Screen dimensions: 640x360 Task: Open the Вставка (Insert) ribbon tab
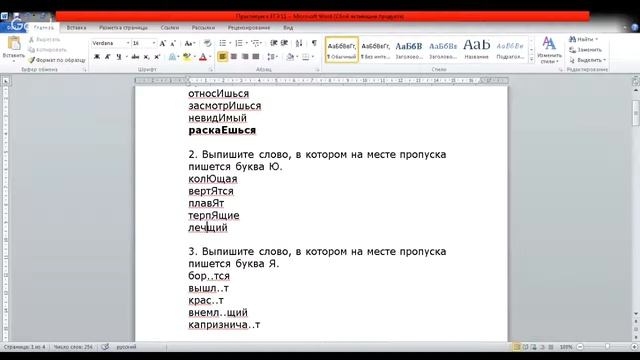(76, 28)
